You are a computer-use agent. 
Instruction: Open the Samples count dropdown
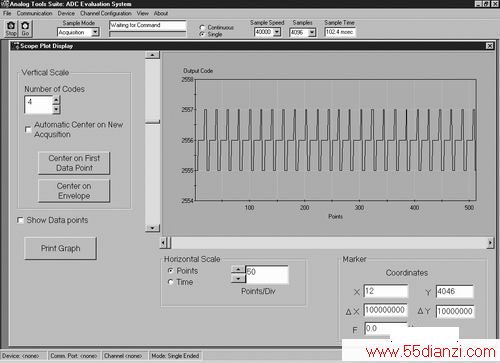[312, 32]
